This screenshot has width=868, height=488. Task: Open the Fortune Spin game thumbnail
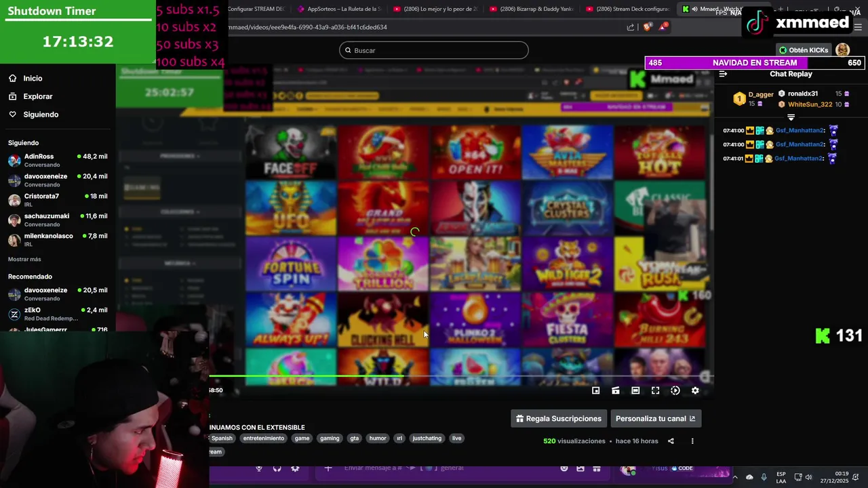(290, 264)
